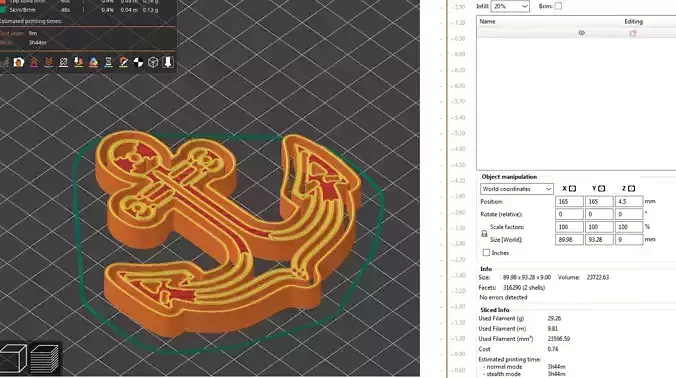Click the Sliced Info heading
Image resolution: width=676 pixels, height=378 pixels.
click(x=494, y=309)
